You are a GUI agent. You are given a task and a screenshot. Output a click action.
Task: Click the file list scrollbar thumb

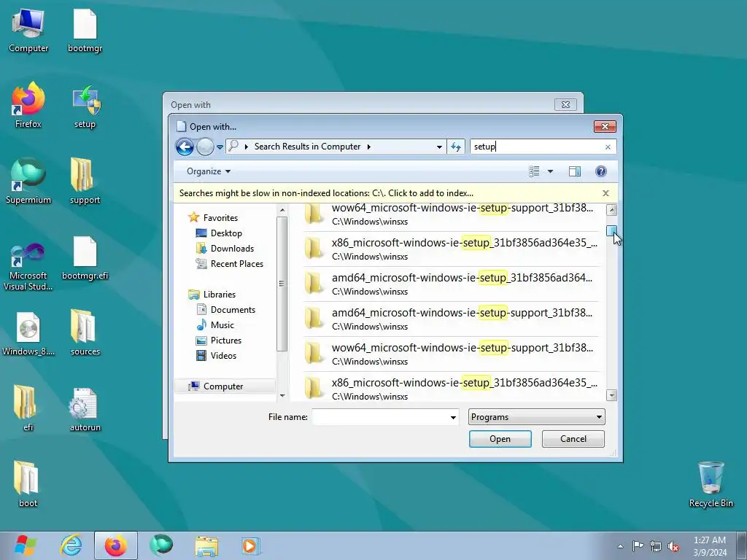(612, 231)
